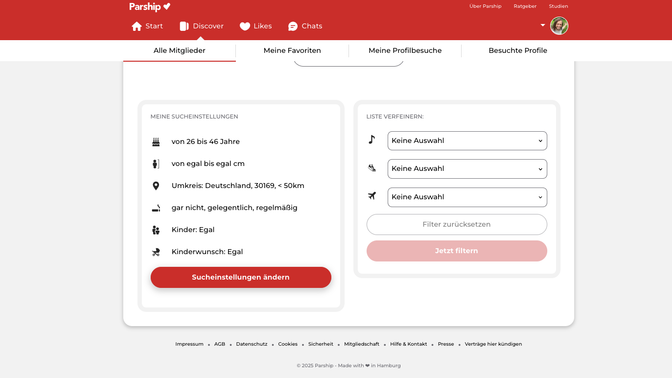Click 'Kinderwunsch: Egal' text

click(207, 252)
